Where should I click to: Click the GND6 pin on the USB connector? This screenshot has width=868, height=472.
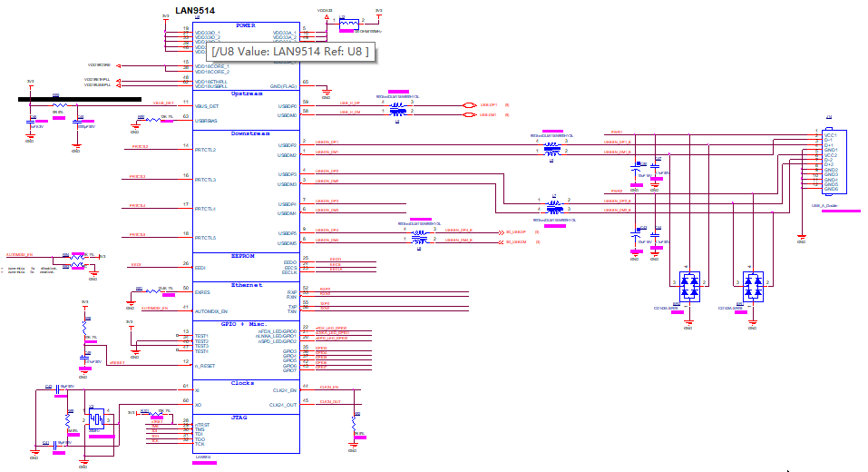point(831,189)
